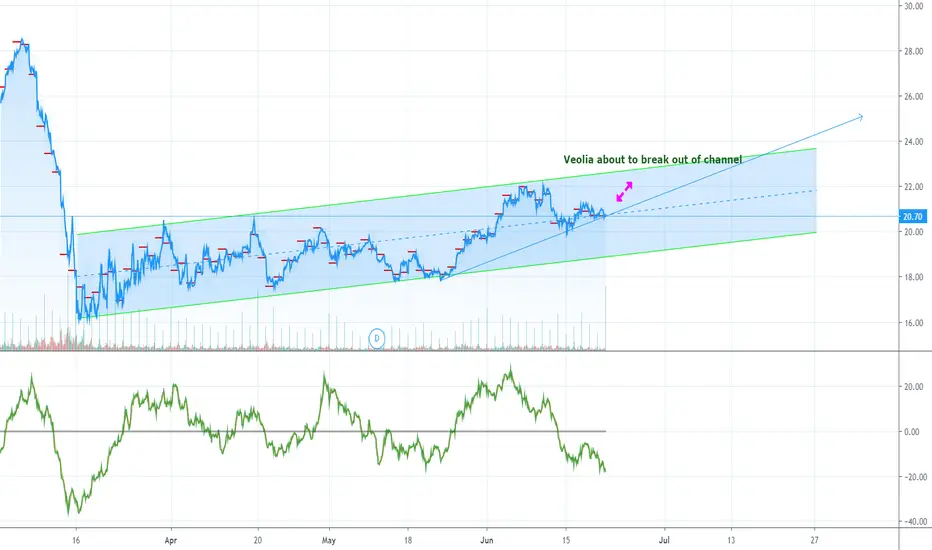Select the blue projection arrow tip
The width and height of the screenshot is (932, 550).
[859, 117]
